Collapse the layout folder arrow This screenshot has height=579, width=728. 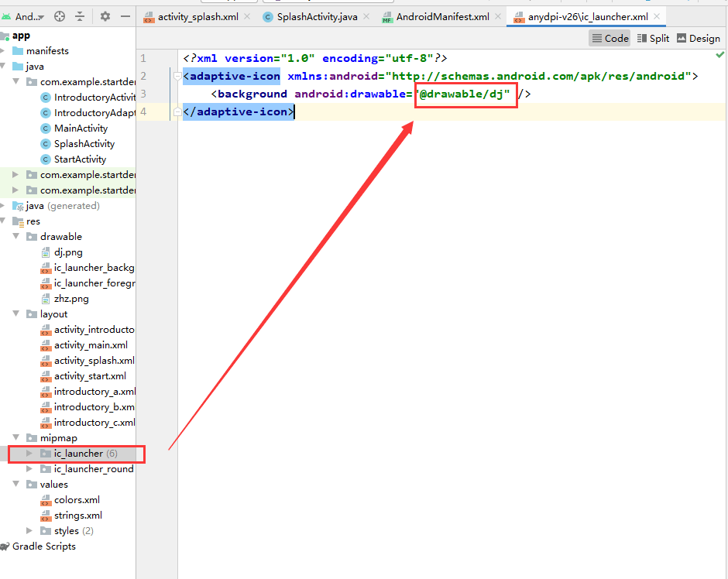(x=15, y=314)
